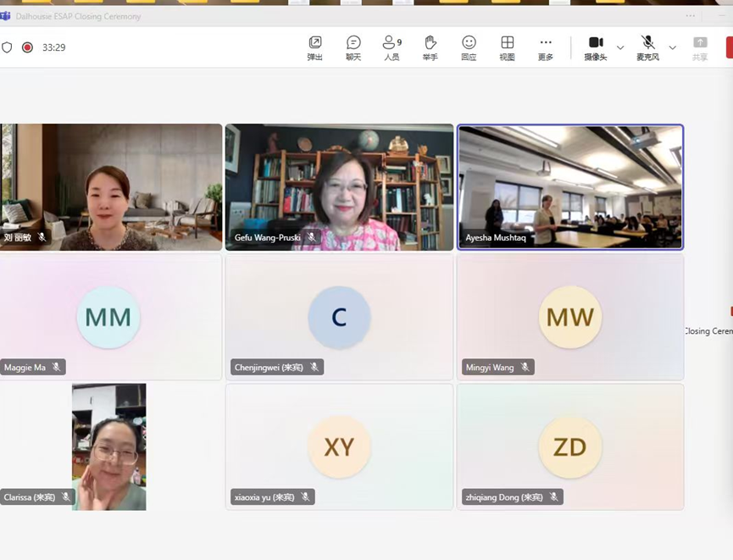This screenshot has height=560, width=733.
Task: Click the red recording indicator icon
Action: coord(27,47)
